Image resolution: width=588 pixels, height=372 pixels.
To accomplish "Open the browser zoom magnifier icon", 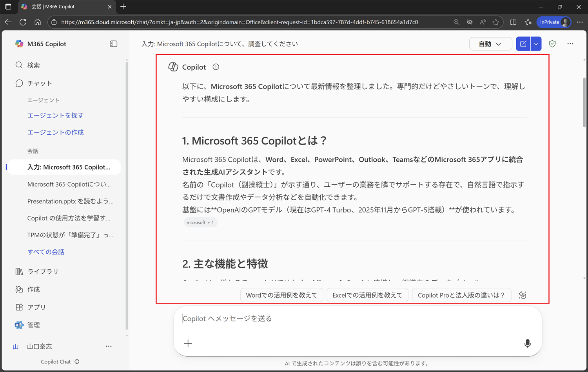I will pyautogui.click(x=456, y=22).
